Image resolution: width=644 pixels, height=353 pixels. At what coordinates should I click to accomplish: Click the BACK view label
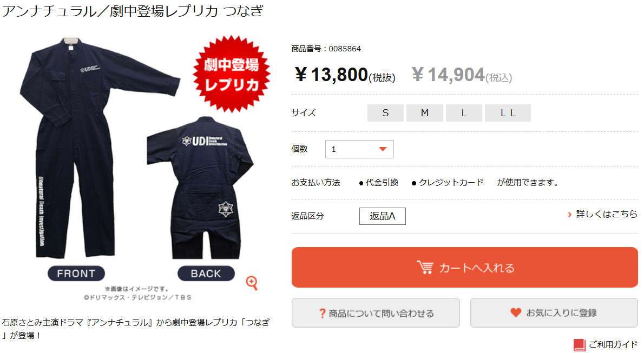(206, 274)
